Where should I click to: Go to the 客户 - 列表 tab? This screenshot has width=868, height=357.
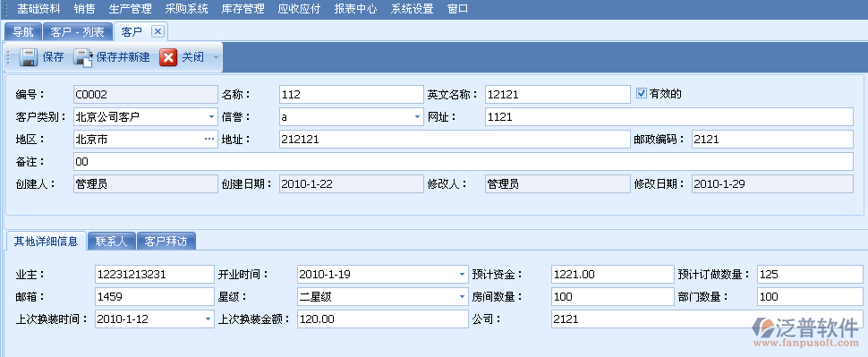tap(78, 32)
